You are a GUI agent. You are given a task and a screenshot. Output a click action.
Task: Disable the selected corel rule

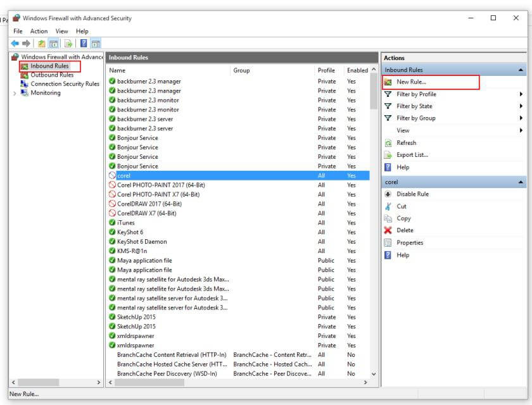click(x=412, y=194)
